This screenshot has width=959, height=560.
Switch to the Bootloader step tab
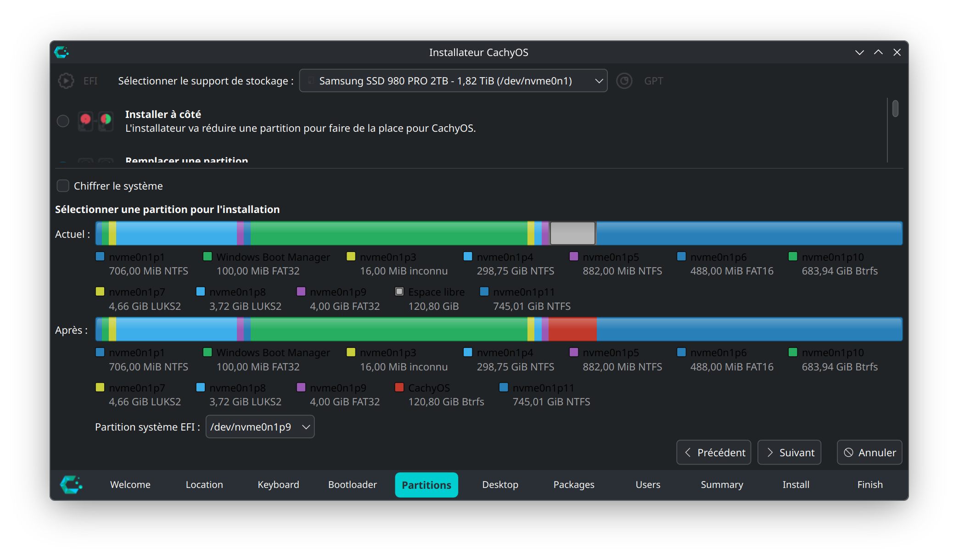click(352, 485)
